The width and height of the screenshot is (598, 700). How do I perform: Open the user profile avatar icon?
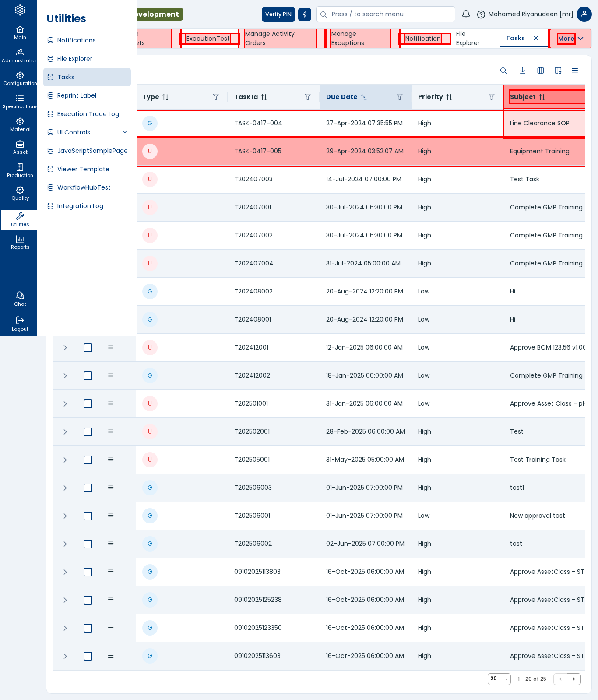coord(584,14)
